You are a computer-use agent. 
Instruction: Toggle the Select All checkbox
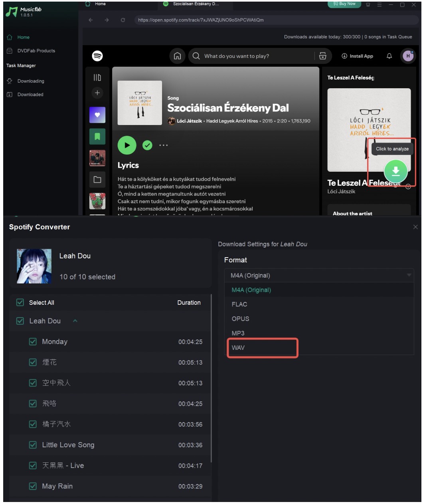pos(20,303)
